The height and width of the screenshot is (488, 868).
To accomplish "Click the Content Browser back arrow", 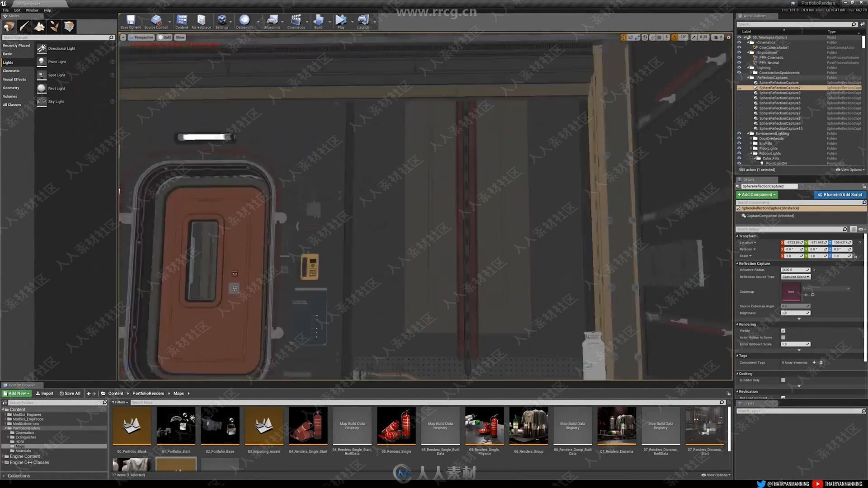I will pyautogui.click(x=89, y=394).
